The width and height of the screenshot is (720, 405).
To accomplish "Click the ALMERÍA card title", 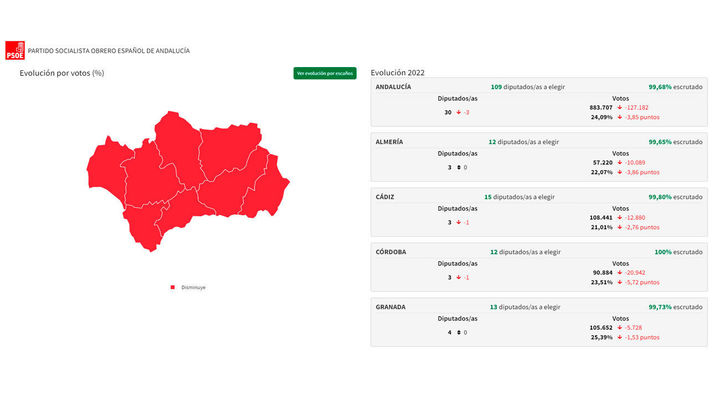I will (x=389, y=142).
